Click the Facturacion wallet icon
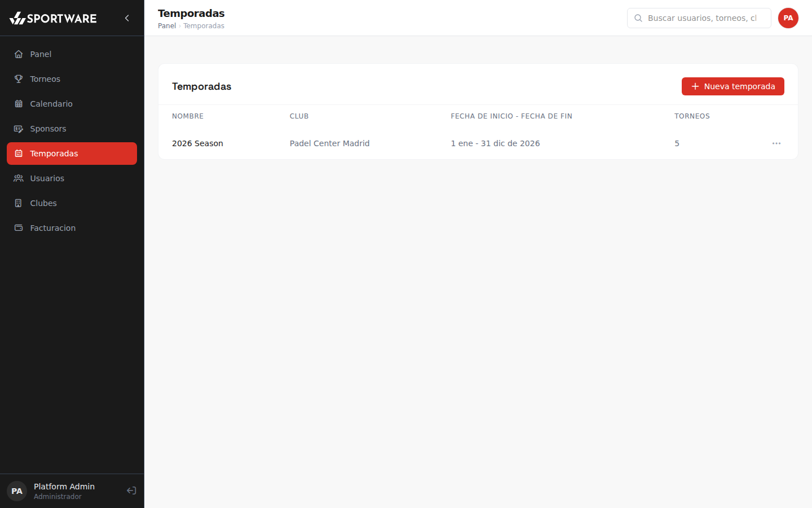812x508 pixels. point(19,228)
